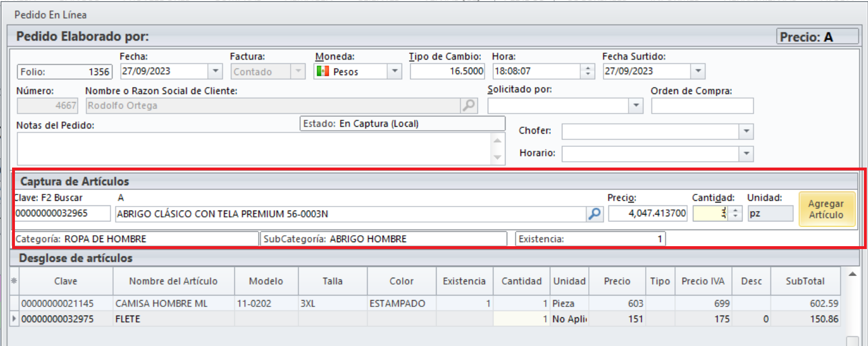
Task: Click the Mexican flag in Moneda field
Action: click(x=323, y=72)
